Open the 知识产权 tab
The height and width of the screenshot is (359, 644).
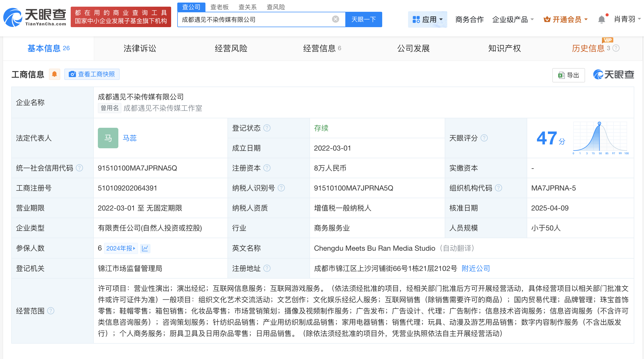point(504,48)
